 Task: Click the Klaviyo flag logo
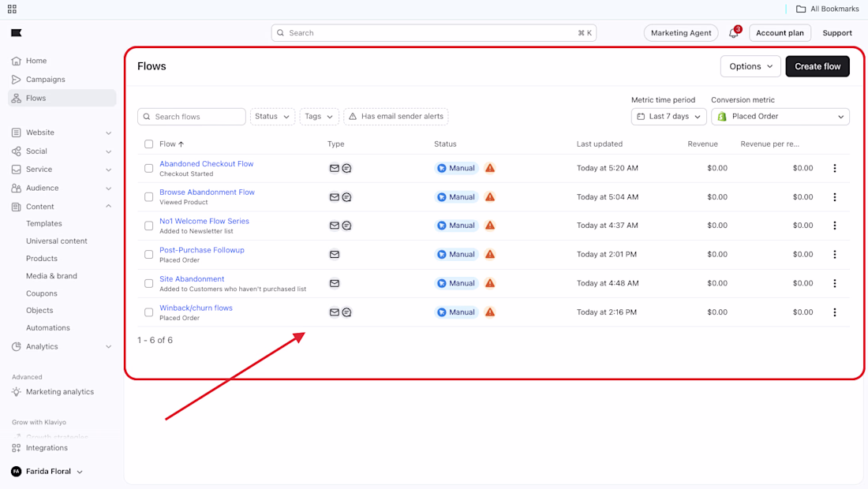pyautogui.click(x=16, y=32)
